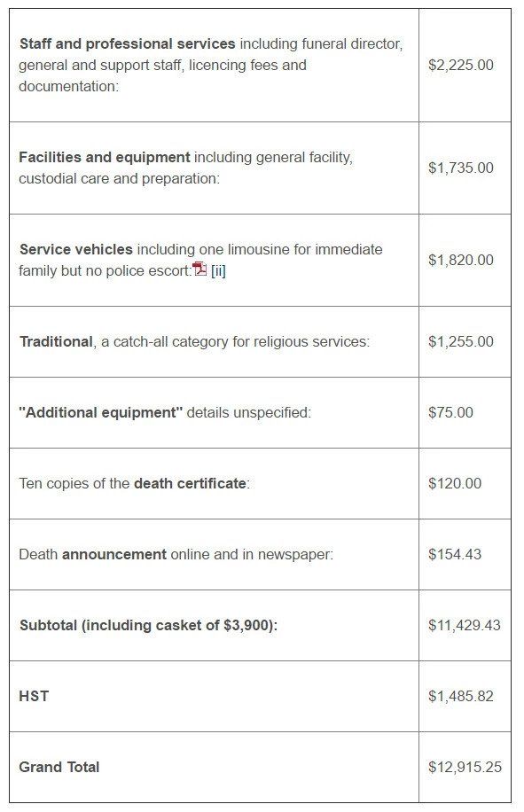Open the [ii] footnote link

pos(218,271)
